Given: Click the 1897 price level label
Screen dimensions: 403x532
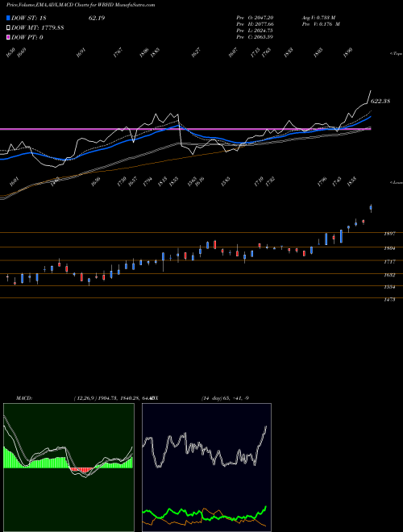Looking at the screenshot, I should click(389, 234).
